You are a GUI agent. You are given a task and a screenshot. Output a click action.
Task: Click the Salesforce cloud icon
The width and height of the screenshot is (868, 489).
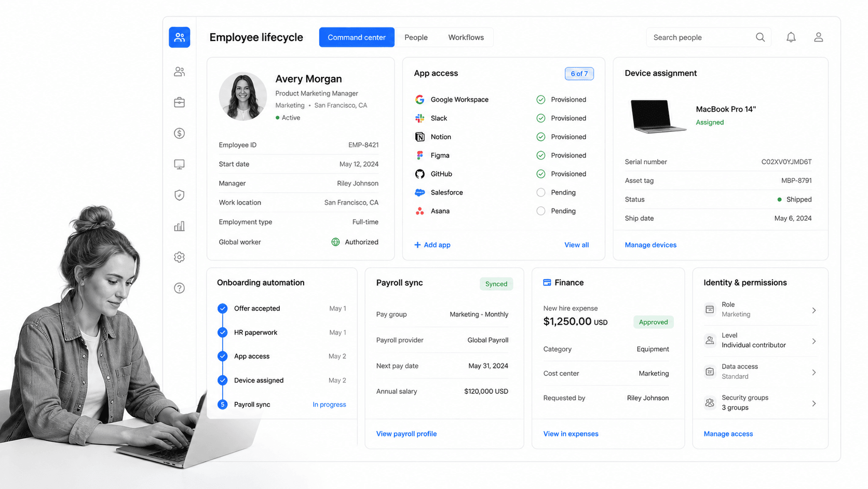pos(419,193)
